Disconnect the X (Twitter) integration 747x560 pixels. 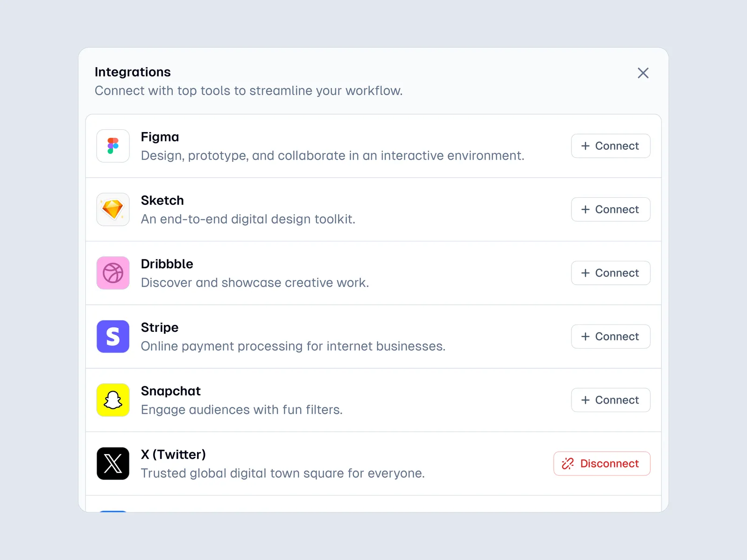tap(601, 463)
